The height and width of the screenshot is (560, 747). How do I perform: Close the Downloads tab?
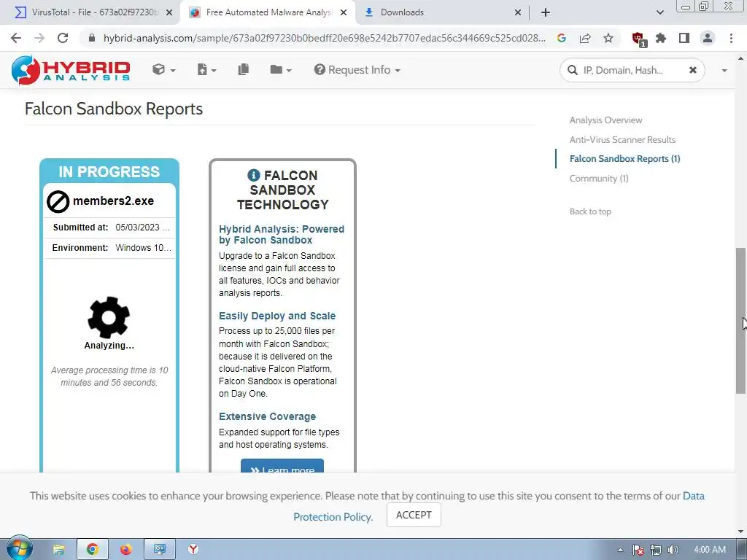tap(518, 13)
